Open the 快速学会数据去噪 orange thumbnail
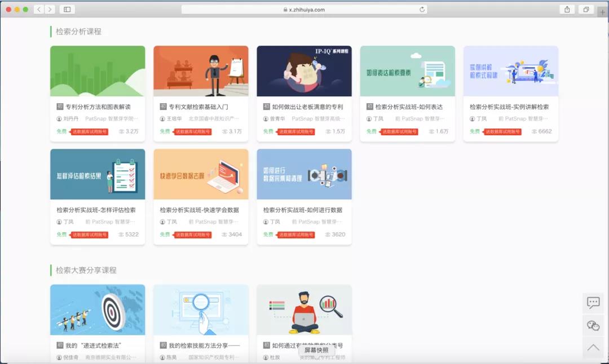The width and height of the screenshot is (609, 364). coord(201,174)
